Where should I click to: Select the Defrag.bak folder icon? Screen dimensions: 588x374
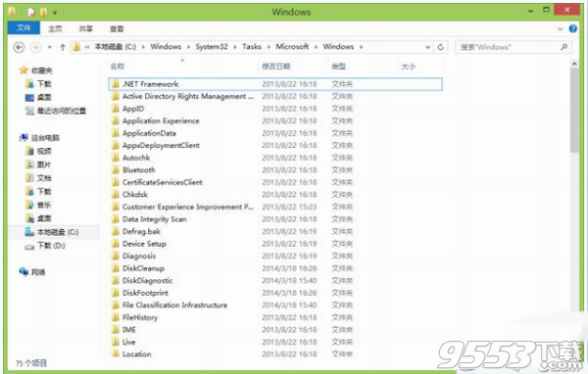[116, 232]
